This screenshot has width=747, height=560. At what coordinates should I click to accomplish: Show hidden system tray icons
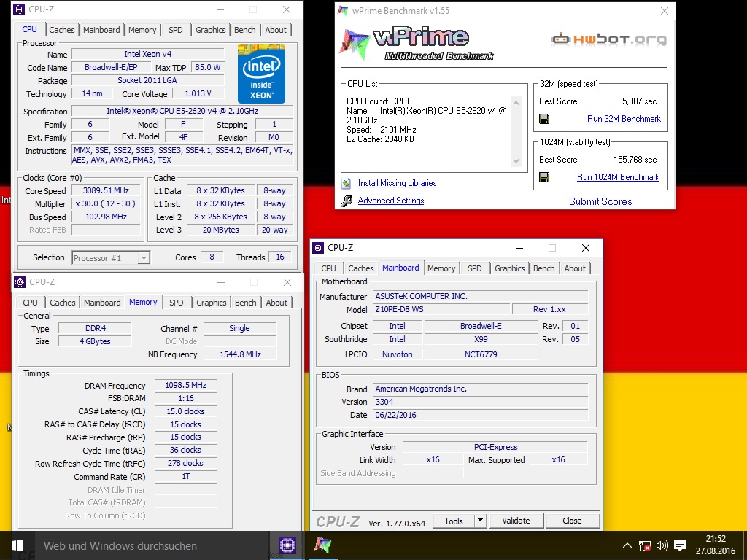pos(627,545)
